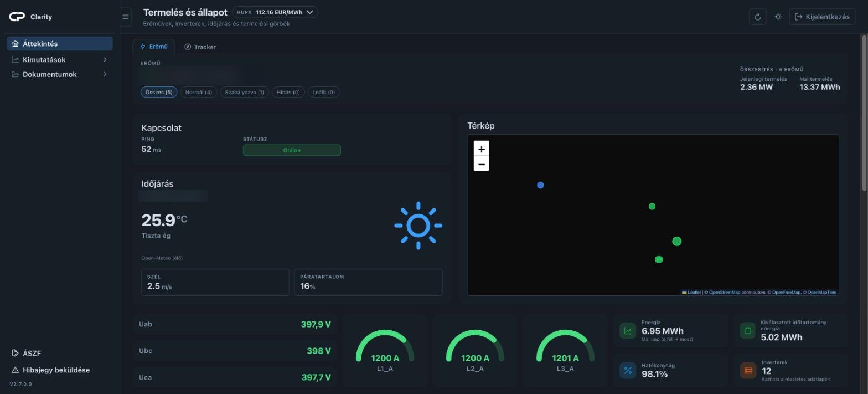Expand the Kimutatások submenu chevron
868x394 pixels.
coord(105,60)
